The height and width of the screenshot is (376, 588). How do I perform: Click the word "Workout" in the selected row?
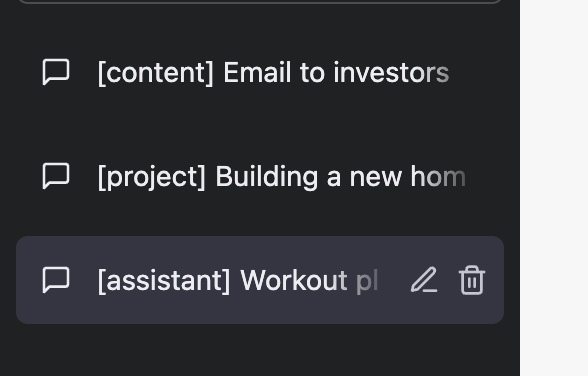pyautogui.click(x=294, y=280)
